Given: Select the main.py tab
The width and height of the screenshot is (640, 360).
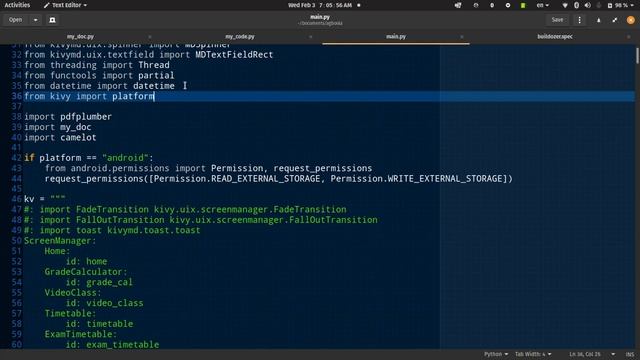Looking at the screenshot, I should (x=396, y=37).
